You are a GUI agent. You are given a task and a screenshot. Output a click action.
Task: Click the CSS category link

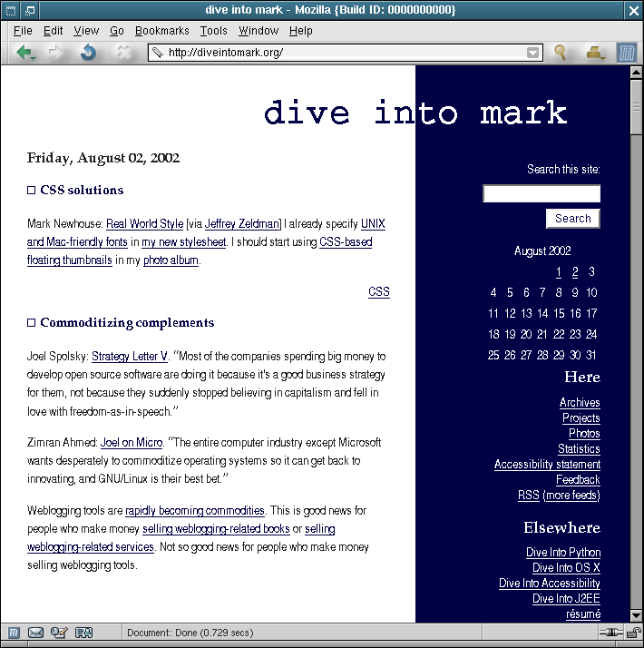(379, 291)
